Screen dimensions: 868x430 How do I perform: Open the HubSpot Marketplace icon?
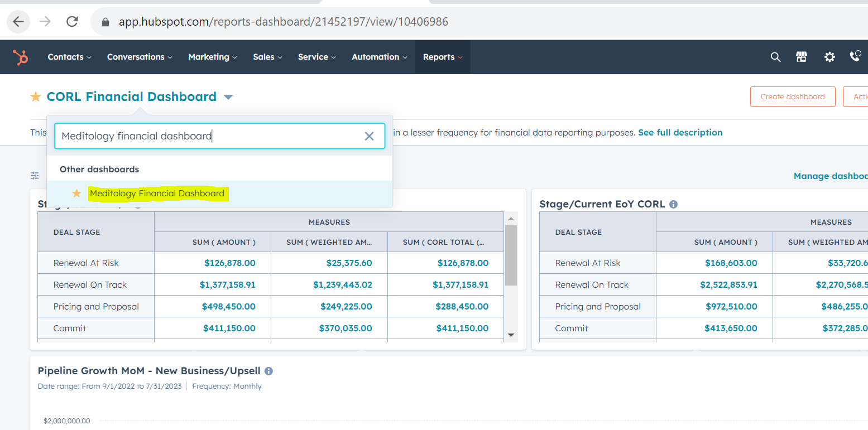click(802, 57)
